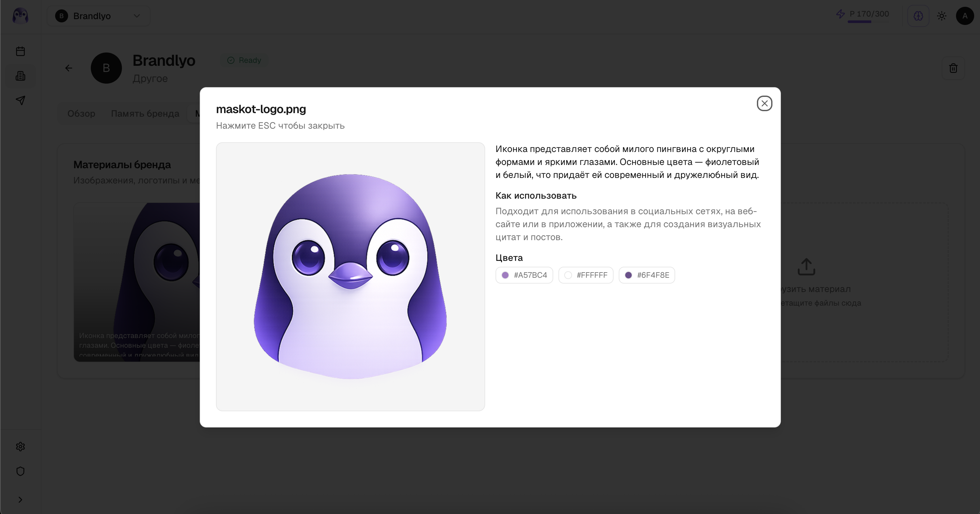Click the brain AI icon in header
The height and width of the screenshot is (514, 980).
point(918,16)
